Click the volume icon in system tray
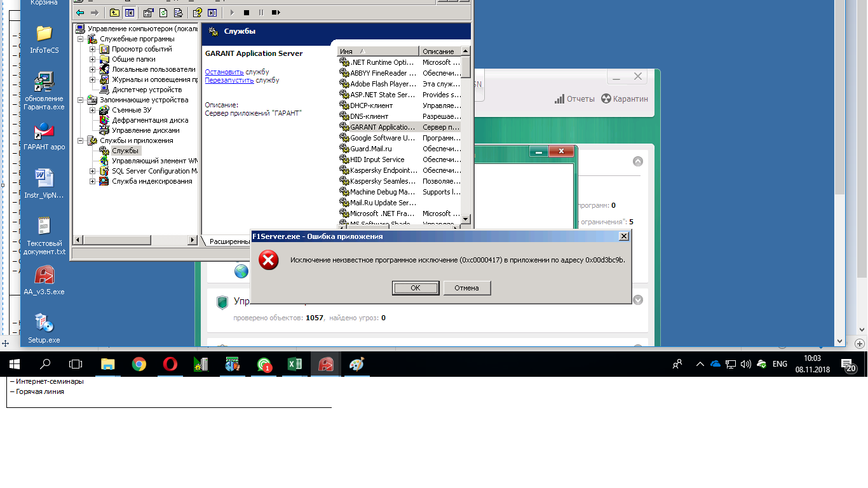This screenshot has height=488, width=868. click(x=745, y=364)
